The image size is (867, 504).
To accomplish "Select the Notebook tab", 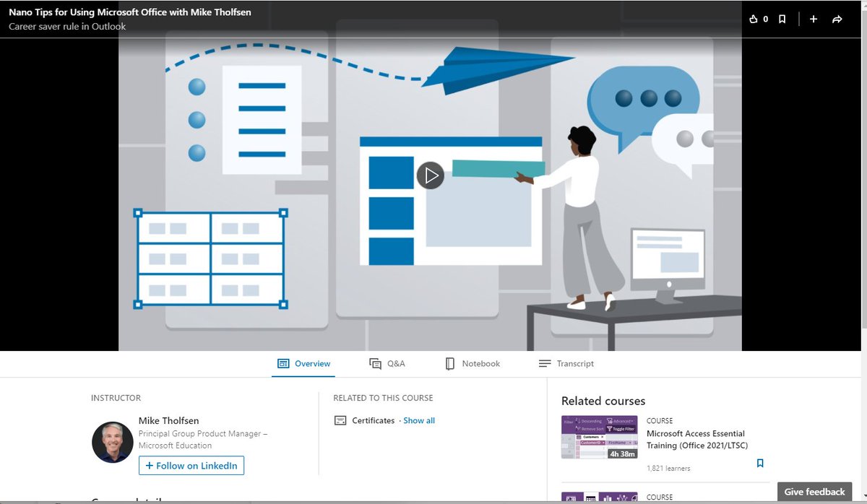I will coord(481,363).
